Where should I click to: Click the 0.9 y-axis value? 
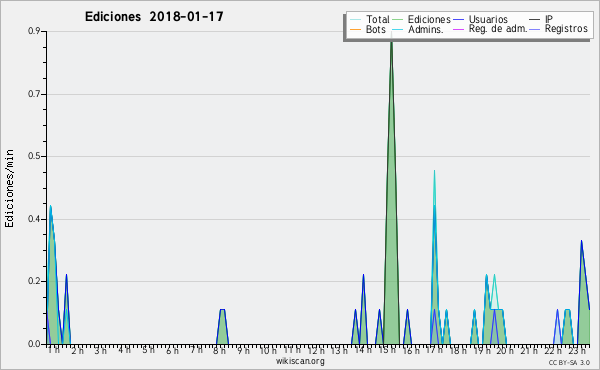pyautogui.click(x=34, y=31)
